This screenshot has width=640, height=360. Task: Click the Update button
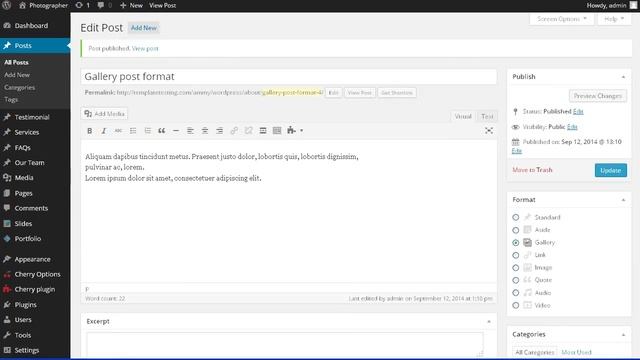611,170
